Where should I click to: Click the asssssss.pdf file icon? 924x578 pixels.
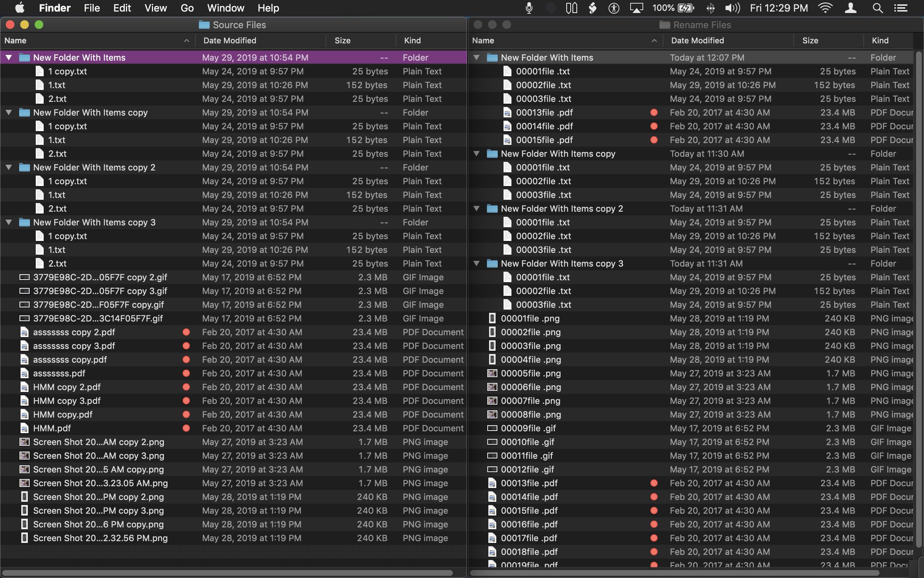coord(25,373)
